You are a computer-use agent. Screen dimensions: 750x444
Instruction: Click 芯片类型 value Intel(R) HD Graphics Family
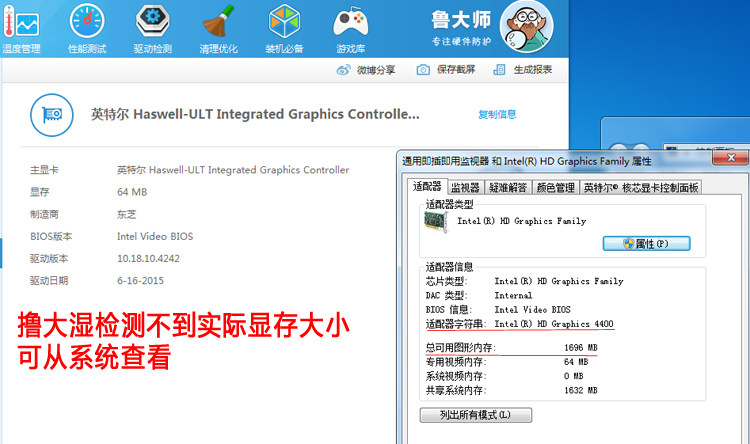pyautogui.click(x=559, y=281)
